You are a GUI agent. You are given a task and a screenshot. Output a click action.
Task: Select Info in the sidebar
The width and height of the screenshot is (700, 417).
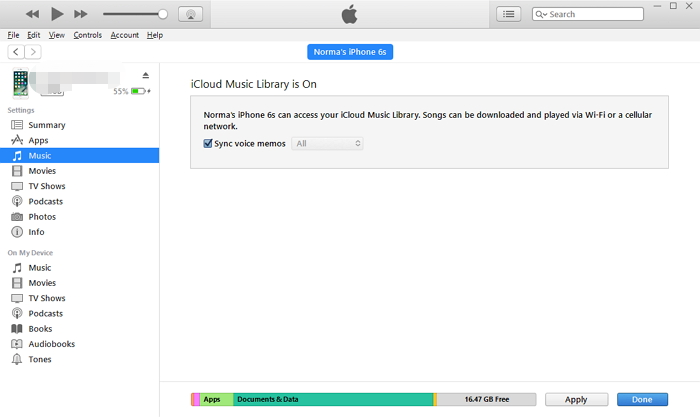click(x=79, y=232)
